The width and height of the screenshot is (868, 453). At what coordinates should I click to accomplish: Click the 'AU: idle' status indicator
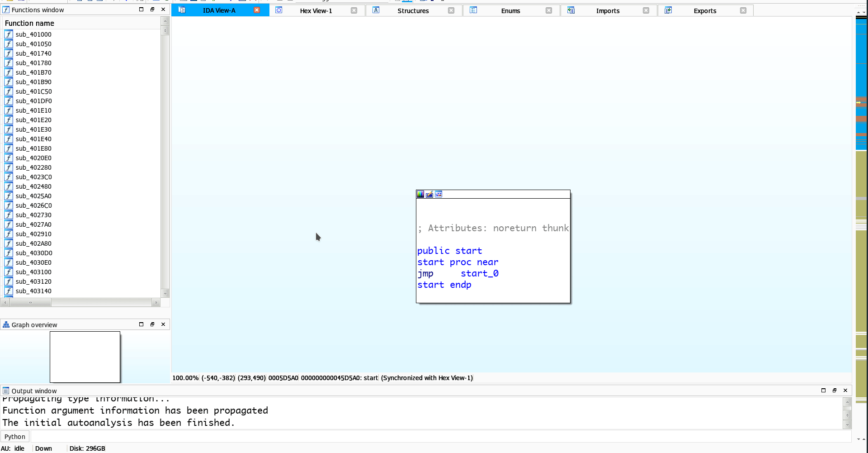(13, 448)
